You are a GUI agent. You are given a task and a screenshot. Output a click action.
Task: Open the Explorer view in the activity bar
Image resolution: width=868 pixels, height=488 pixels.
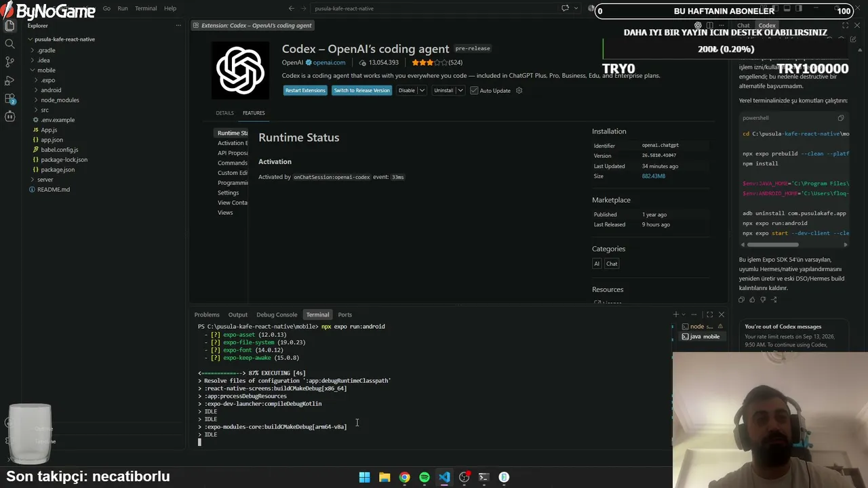pyautogui.click(x=9, y=26)
